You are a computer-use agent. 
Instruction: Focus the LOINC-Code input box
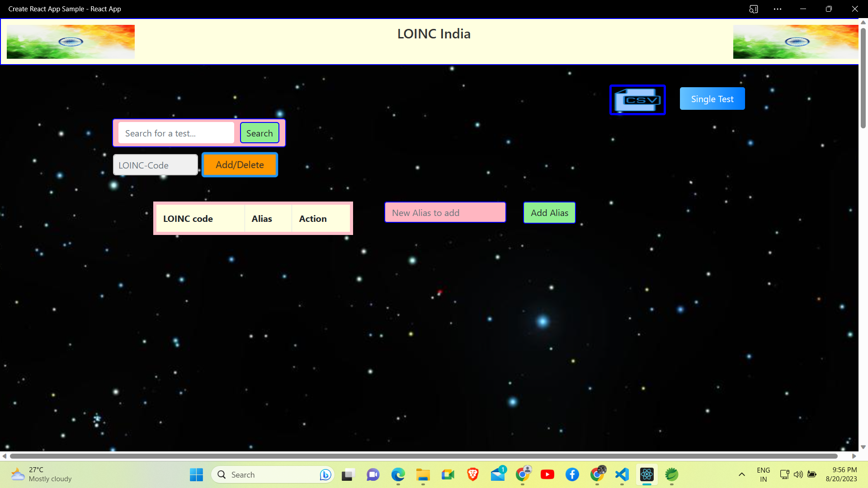pos(155,165)
